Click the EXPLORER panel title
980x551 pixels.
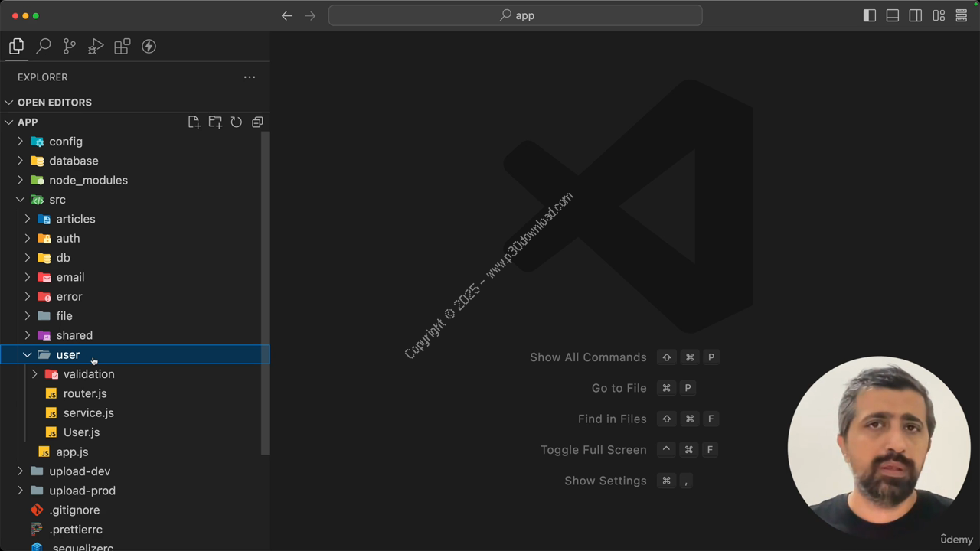(43, 77)
